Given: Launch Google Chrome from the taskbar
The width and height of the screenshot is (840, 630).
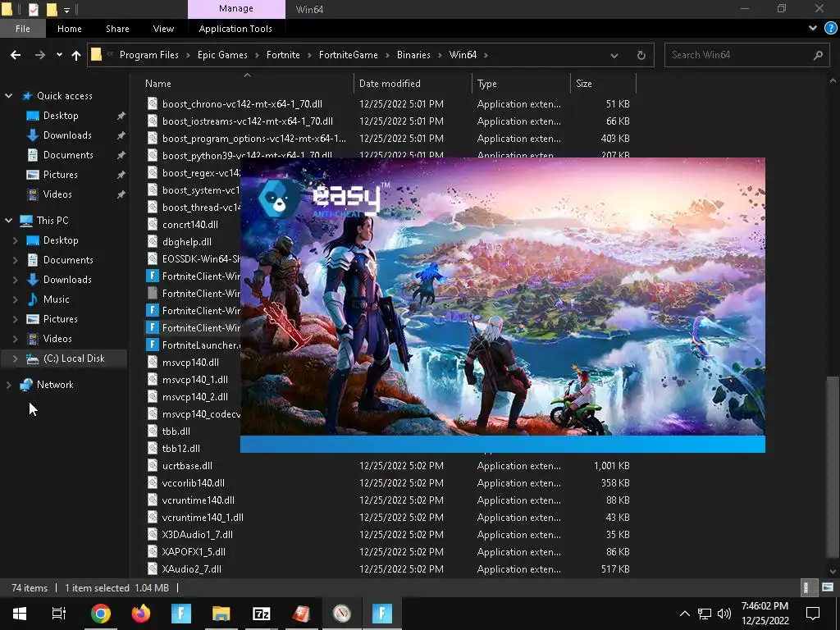Looking at the screenshot, I should 100,614.
